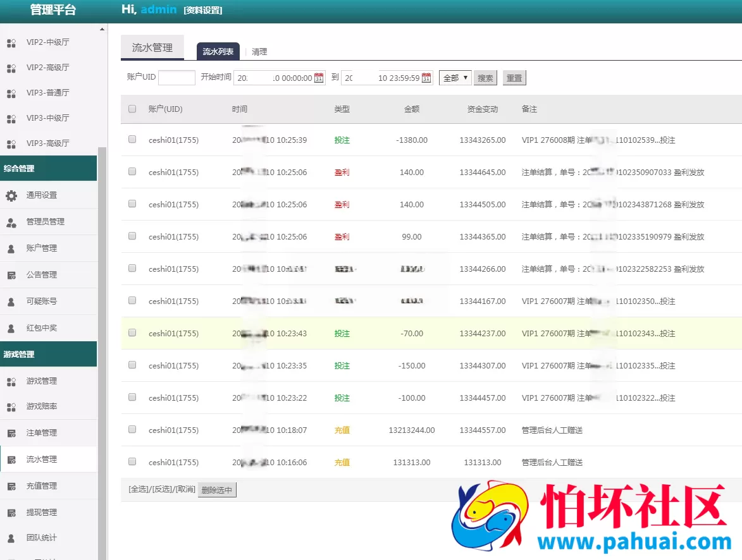Click the start time input field
The width and height of the screenshot is (742, 560).
tap(279, 78)
